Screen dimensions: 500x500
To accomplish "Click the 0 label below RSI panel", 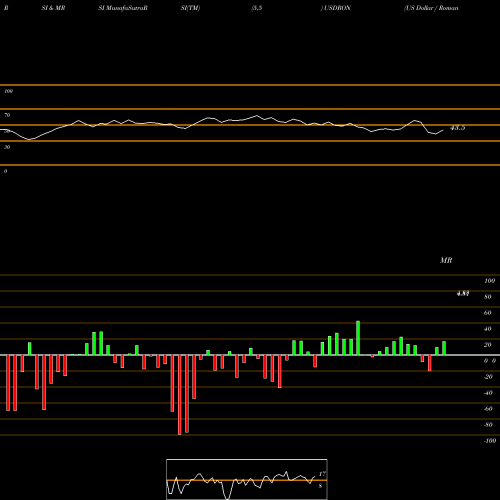I will tap(5, 171).
